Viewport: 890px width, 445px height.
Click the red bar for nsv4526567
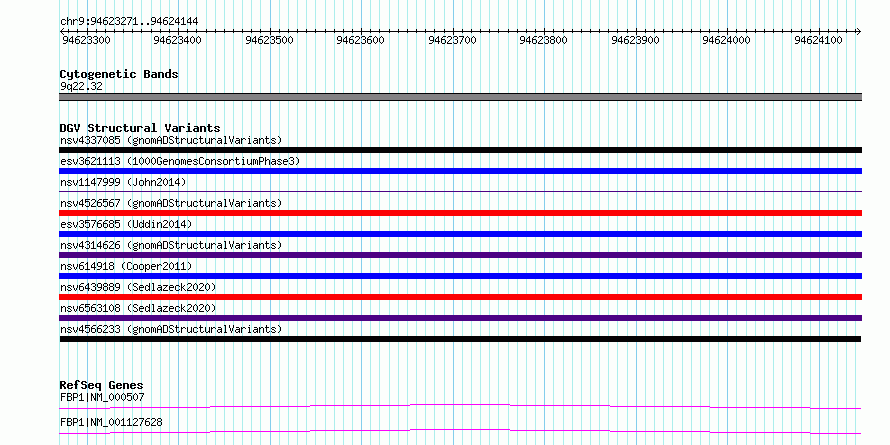tap(460, 213)
